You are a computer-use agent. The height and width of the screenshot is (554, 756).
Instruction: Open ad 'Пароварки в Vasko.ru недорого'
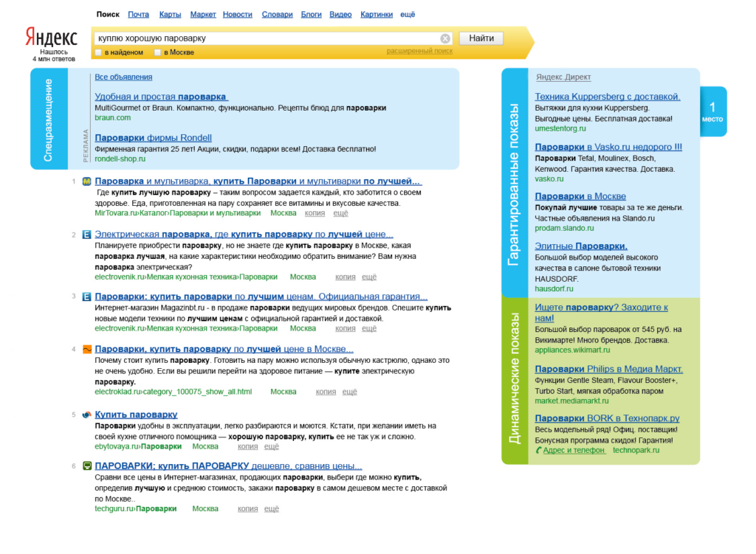click(608, 147)
